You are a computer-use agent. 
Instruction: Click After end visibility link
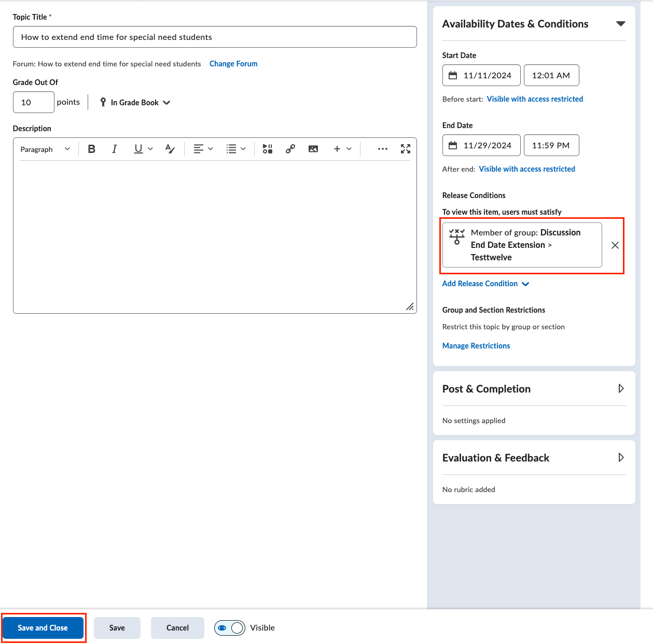coord(527,169)
